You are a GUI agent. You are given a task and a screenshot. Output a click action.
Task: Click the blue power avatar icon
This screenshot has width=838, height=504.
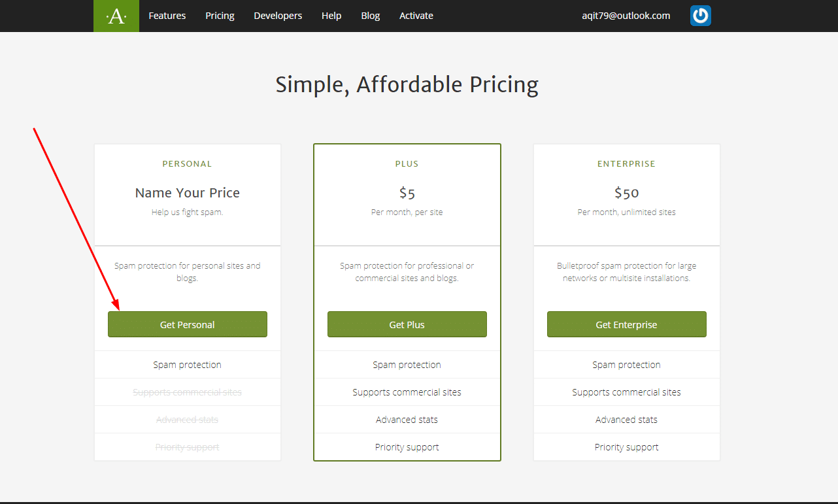click(700, 16)
